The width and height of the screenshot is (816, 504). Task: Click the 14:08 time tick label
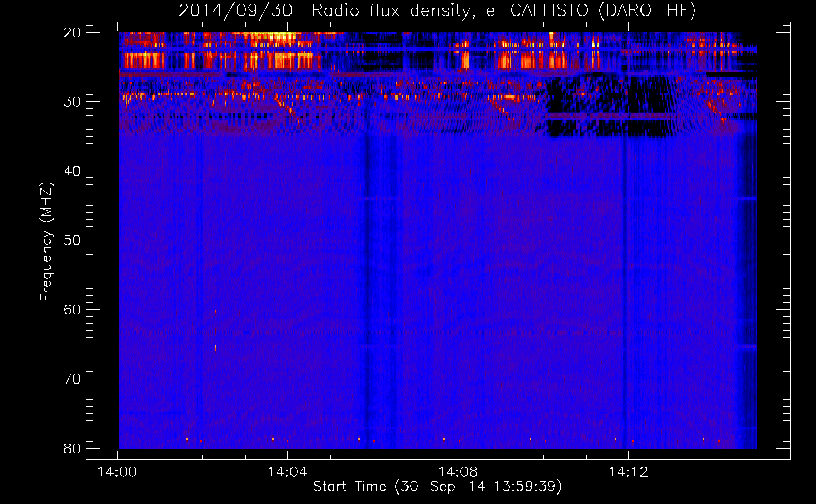pos(458,472)
